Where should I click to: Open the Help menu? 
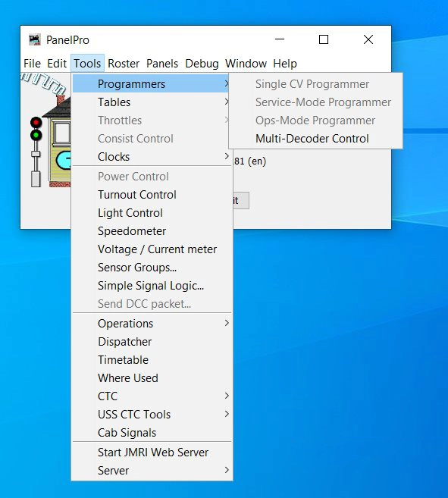285,64
